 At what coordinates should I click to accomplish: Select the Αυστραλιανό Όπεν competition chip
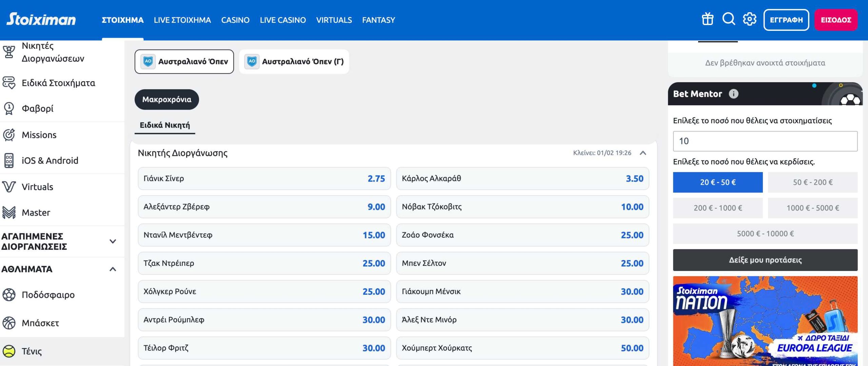(184, 61)
